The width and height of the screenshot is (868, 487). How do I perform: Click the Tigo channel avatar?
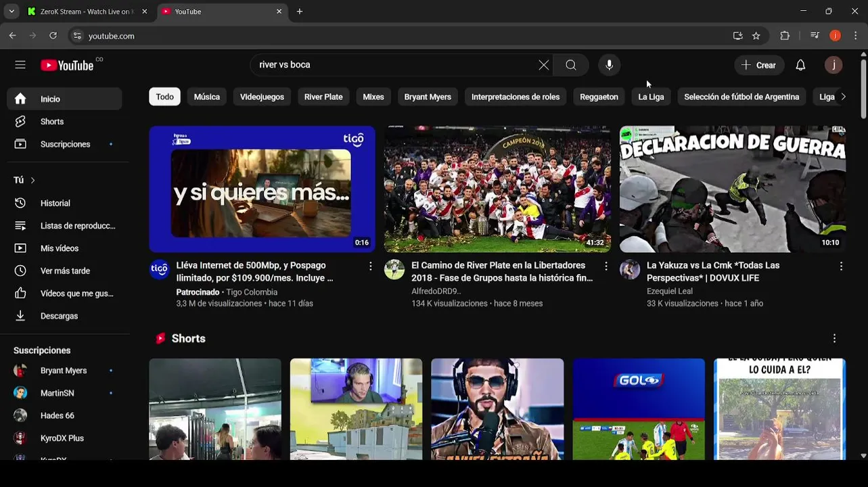point(160,269)
